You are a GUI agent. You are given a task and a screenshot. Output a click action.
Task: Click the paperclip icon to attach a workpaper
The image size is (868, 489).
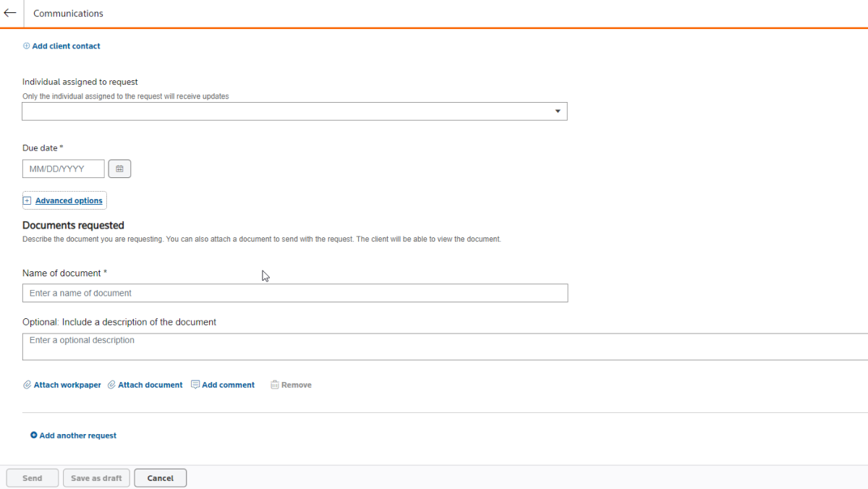click(27, 384)
